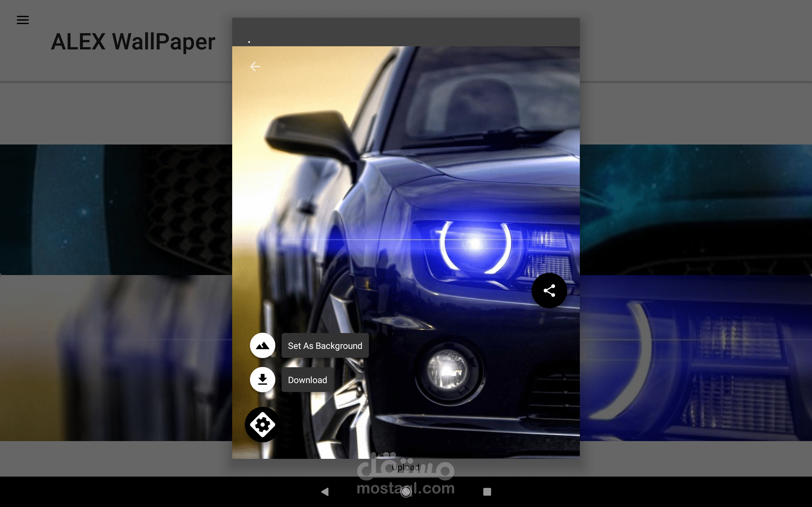Open the teal nebula wallpaper thumbnail on right

(x=695, y=209)
